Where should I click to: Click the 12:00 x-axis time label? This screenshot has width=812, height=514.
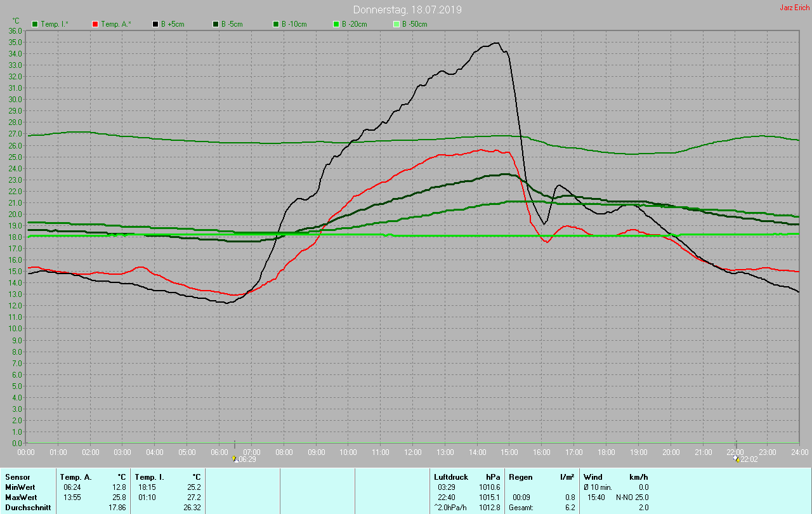(412, 452)
